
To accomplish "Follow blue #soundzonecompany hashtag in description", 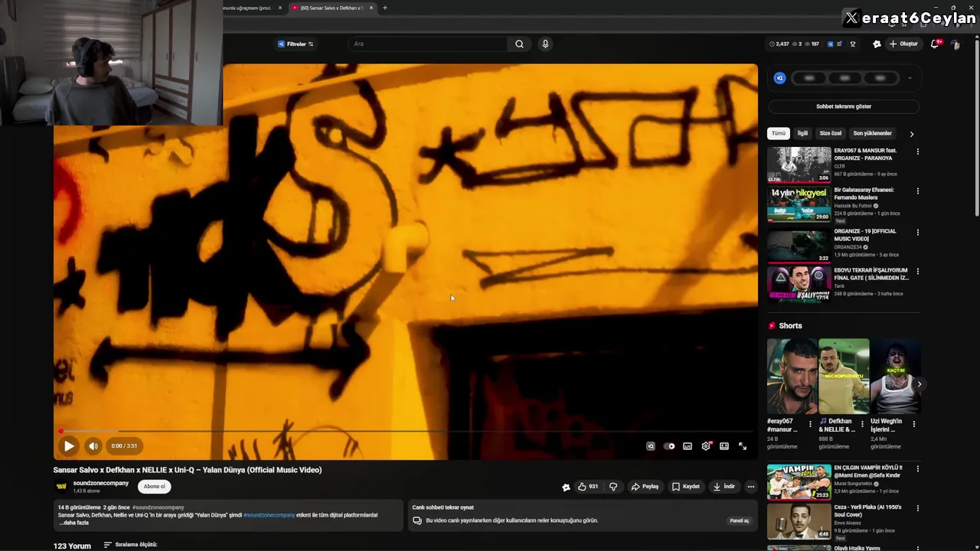I will coord(269,515).
